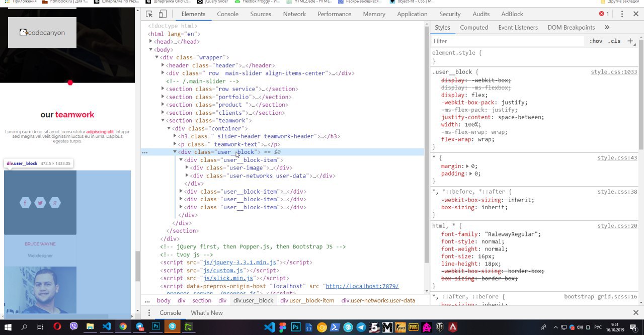The width and height of the screenshot is (644, 335).
Task: Expand the margin shorthand triangle
Action: click(468, 166)
